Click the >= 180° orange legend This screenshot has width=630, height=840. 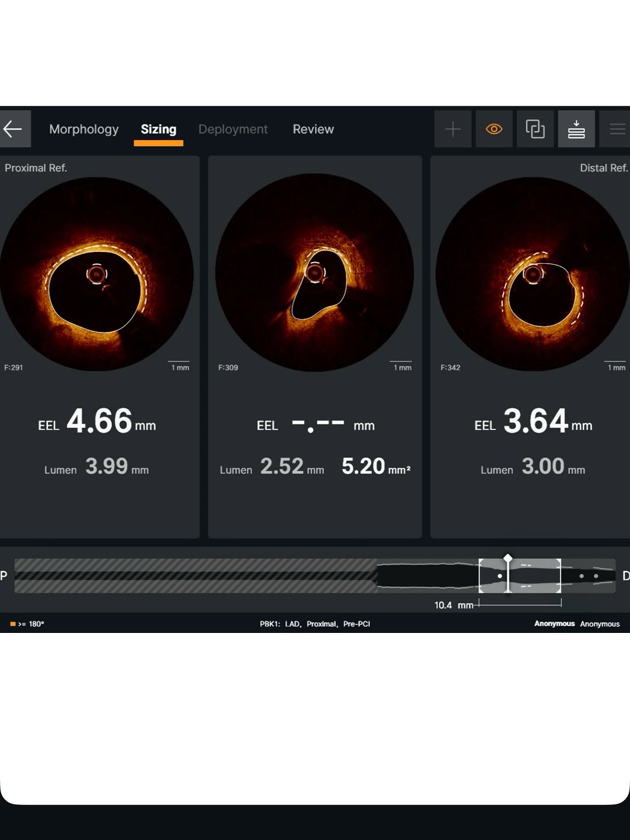27,624
